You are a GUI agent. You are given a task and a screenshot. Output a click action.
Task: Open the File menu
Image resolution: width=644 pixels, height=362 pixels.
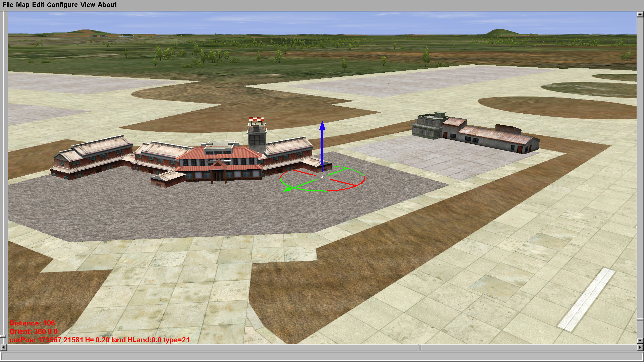(x=8, y=5)
